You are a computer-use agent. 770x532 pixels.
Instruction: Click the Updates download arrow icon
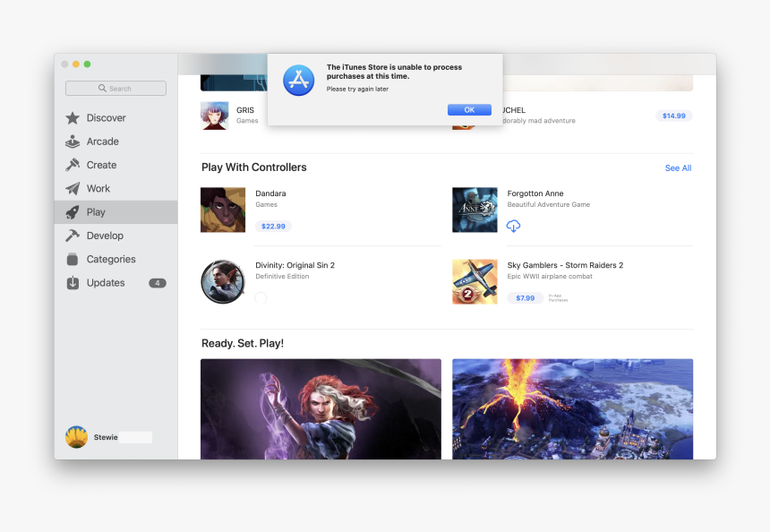point(73,283)
